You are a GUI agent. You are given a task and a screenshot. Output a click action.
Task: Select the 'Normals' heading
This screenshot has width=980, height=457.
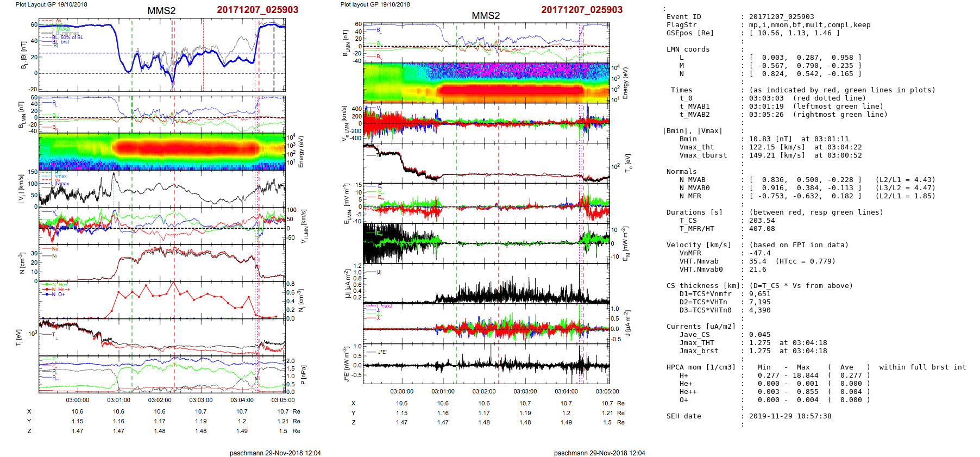click(x=681, y=172)
